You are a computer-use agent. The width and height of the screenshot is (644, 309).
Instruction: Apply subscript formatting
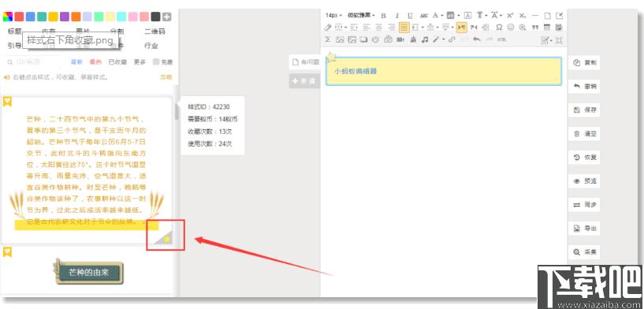pyautogui.click(x=523, y=16)
